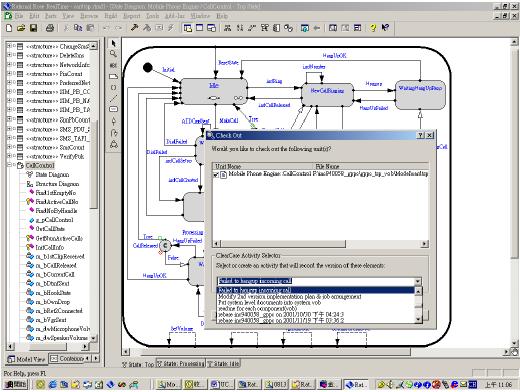This screenshot has height=392, width=520.
Task: Select InitCallInfo in the model tree
Action: (x=50, y=247)
